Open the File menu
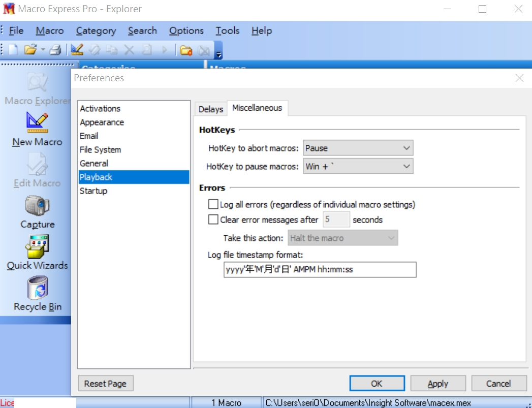Image resolution: width=532 pixels, height=408 pixels. pyautogui.click(x=16, y=30)
